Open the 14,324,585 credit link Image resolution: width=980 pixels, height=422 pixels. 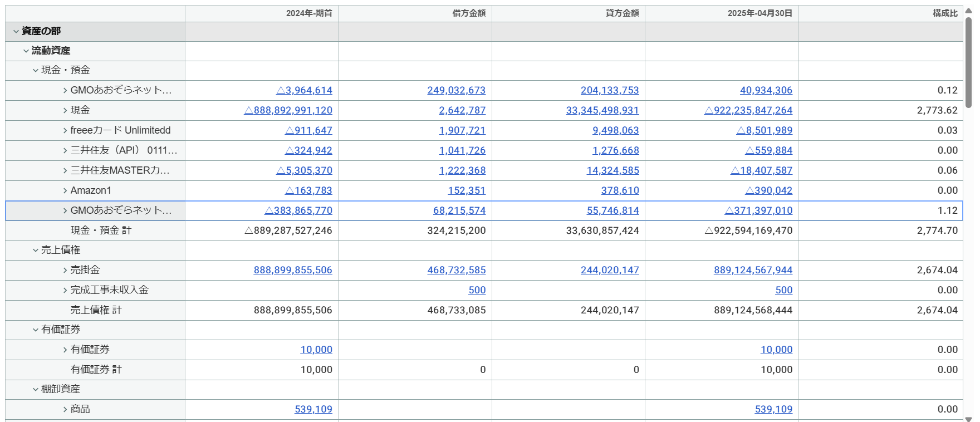click(612, 170)
